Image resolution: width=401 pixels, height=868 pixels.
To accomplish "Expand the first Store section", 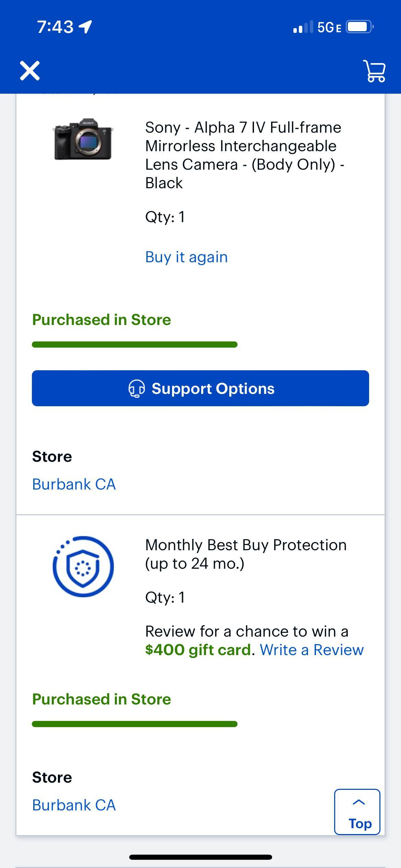I will coord(52,456).
